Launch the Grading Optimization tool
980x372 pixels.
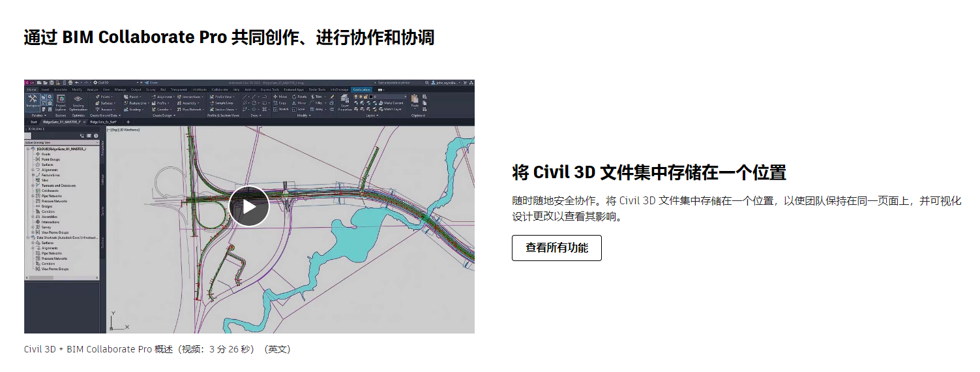pos(78,101)
